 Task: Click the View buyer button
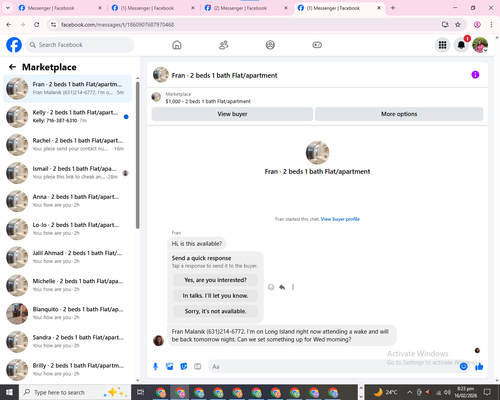click(x=232, y=114)
